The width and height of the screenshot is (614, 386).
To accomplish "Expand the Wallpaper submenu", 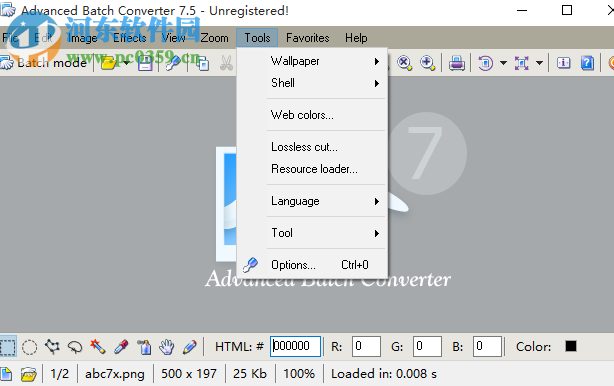I will (312, 61).
